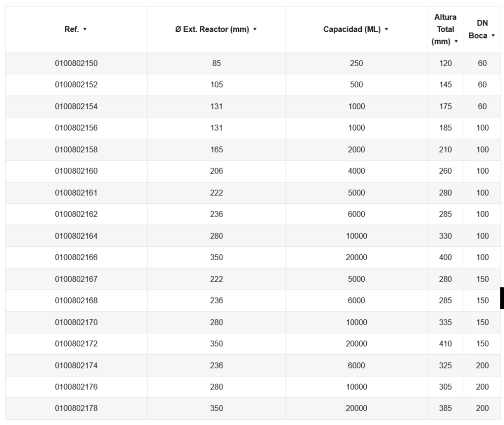Select reference 0100802150 cell

(76, 63)
